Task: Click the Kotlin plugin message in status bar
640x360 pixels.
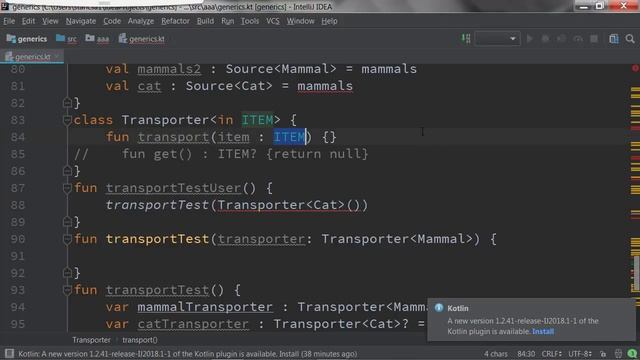Action: 187,354
